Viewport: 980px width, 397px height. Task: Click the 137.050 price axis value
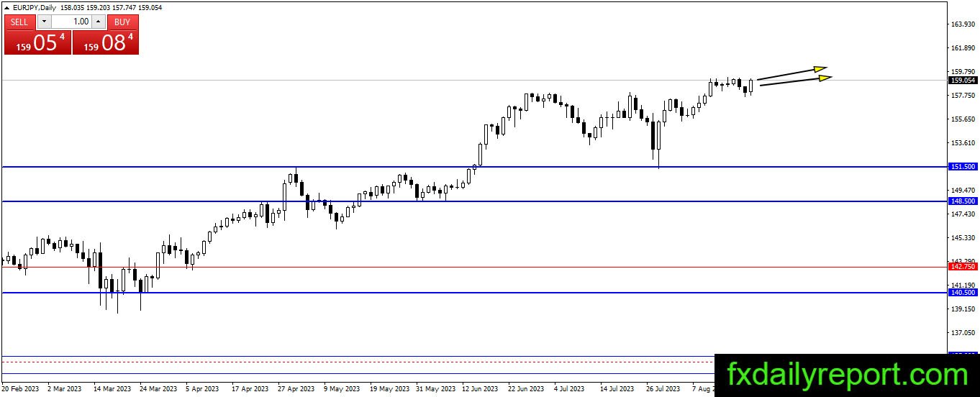pos(962,333)
